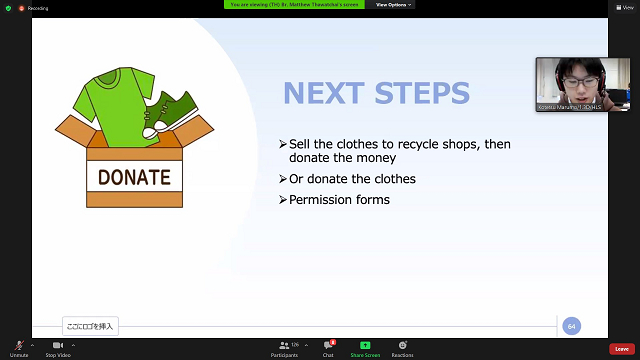Viewport: 640px width, 360px height.
Task: Unmute the microphone
Action: pyautogui.click(x=19, y=349)
